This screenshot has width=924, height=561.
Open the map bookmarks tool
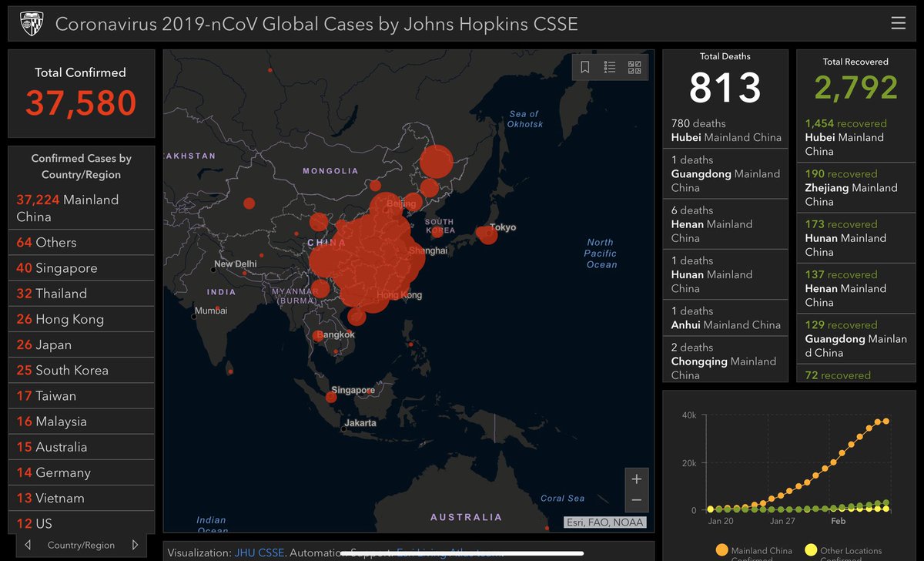[585, 67]
